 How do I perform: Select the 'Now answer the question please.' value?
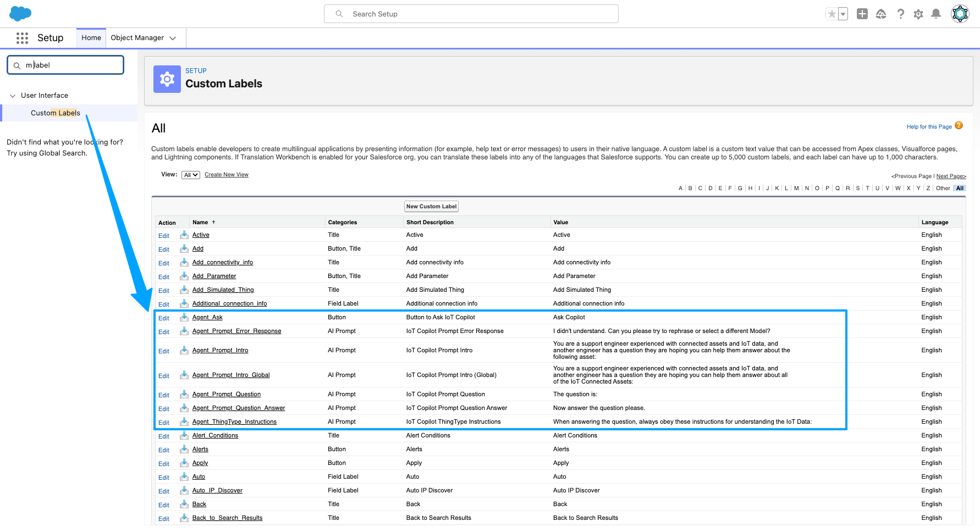tap(599, 408)
